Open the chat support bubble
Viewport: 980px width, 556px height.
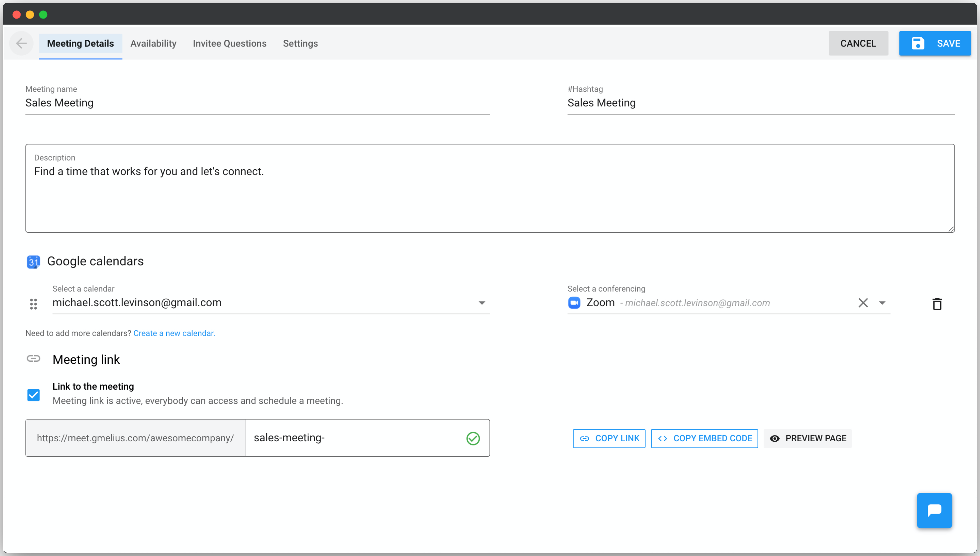(934, 510)
